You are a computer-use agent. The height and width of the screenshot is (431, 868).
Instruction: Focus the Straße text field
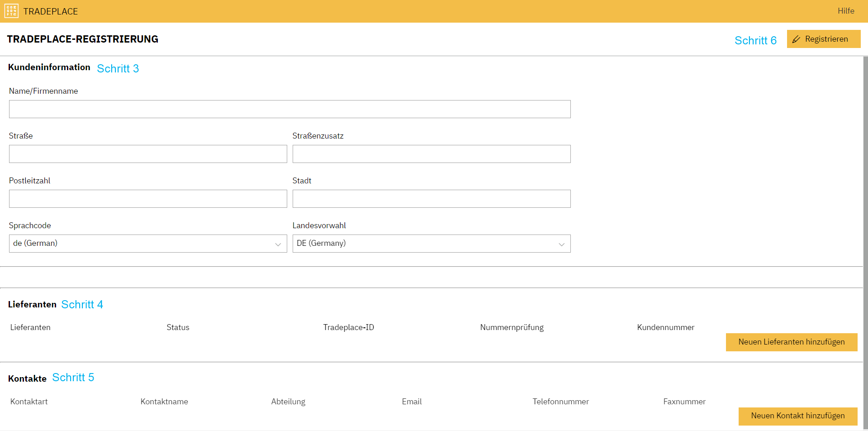click(148, 154)
